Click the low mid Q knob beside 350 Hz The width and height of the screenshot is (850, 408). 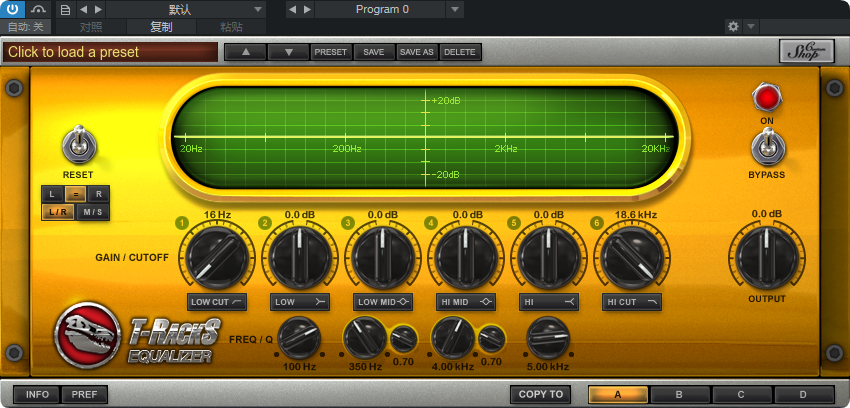coord(404,339)
